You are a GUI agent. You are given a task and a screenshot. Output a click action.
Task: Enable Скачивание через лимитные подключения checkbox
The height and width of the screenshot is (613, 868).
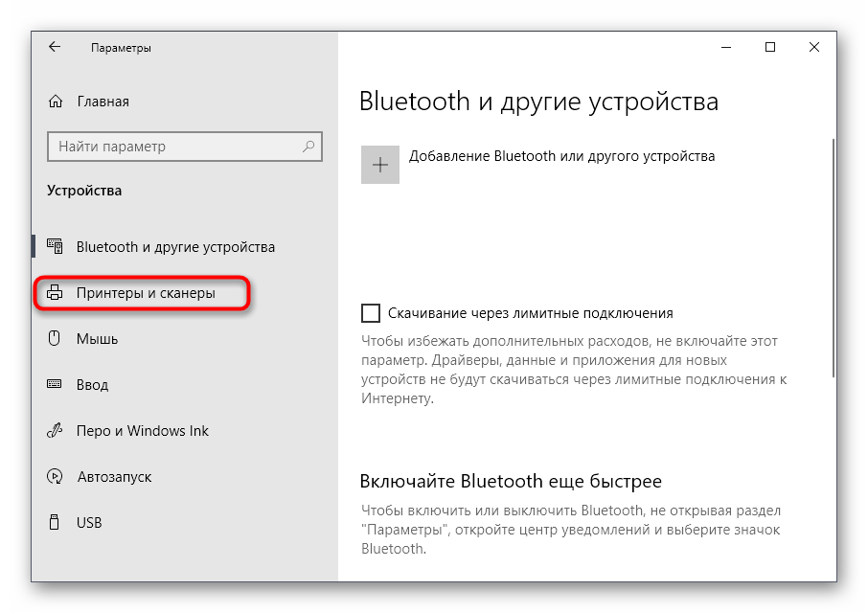click(371, 312)
